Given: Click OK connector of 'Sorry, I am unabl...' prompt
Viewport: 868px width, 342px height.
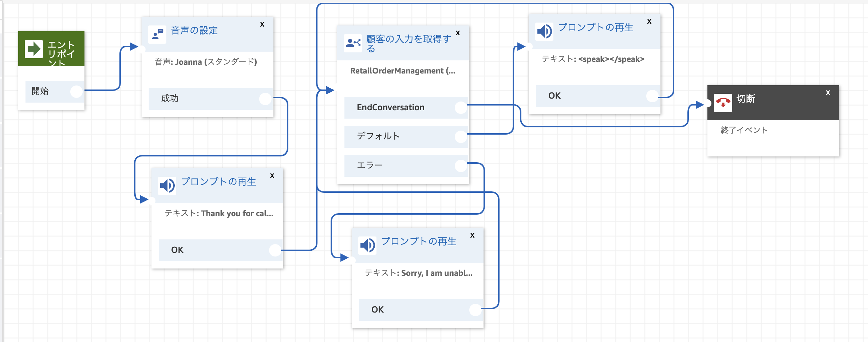Looking at the screenshot, I should [476, 310].
